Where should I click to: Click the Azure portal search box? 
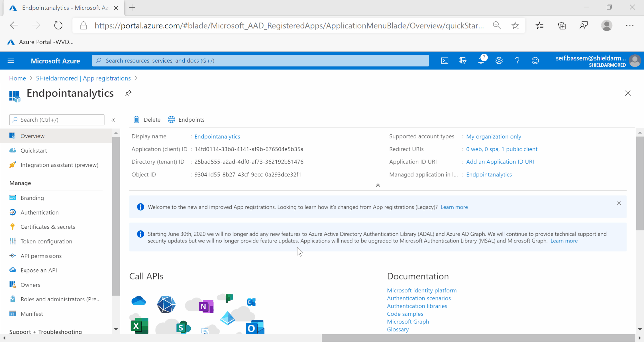[x=260, y=61]
